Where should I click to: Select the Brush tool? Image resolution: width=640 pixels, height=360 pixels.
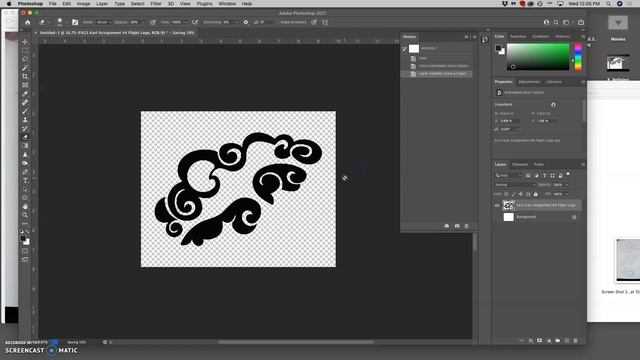pos(25,111)
